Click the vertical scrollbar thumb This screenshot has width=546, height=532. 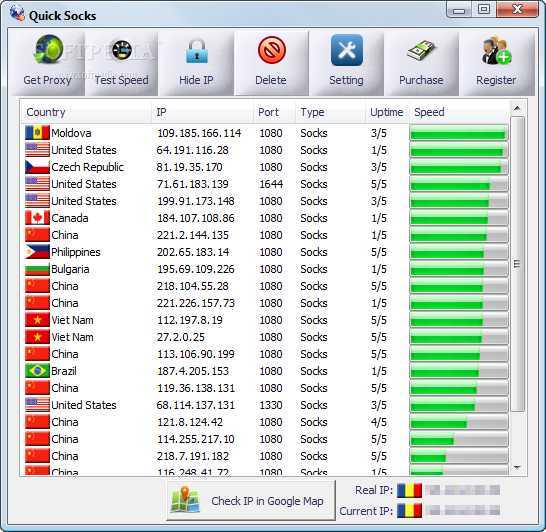click(517, 264)
